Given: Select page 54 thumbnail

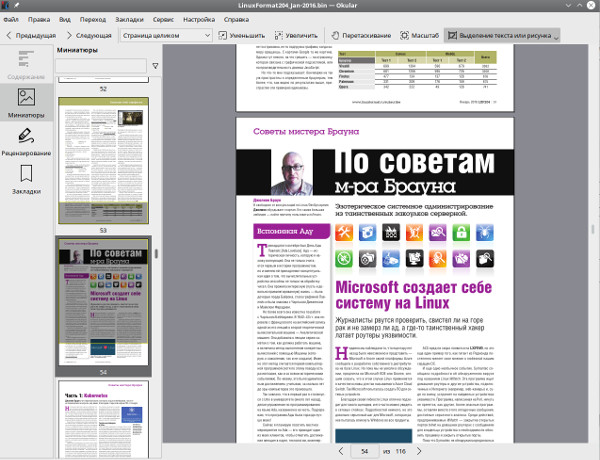Looking at the screenshot, I should click(x=103, y=302).
